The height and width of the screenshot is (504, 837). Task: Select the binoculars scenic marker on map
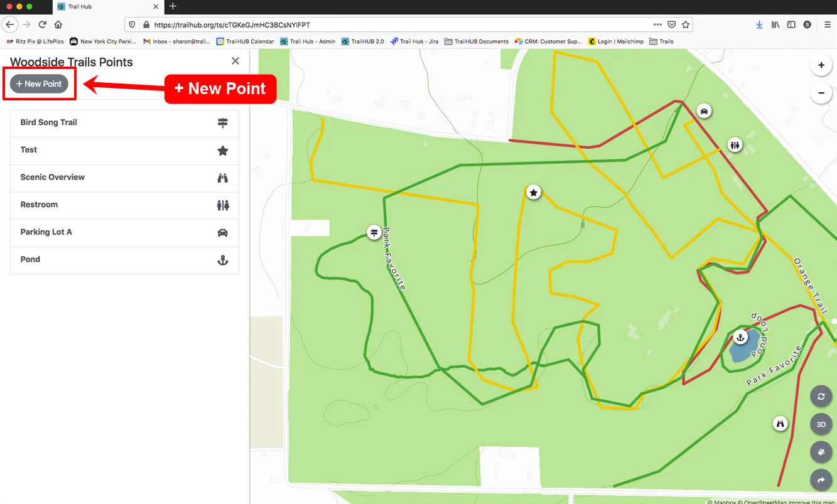click(x=780, y=424)
